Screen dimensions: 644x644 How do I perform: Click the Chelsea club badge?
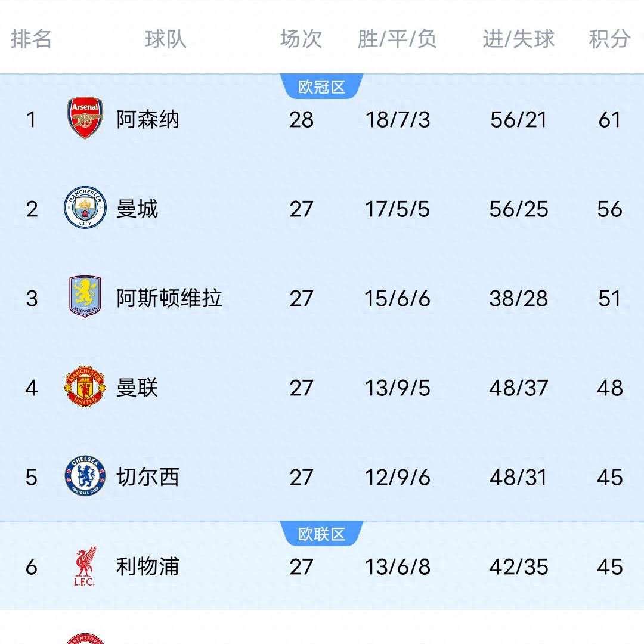click(85, 476)
